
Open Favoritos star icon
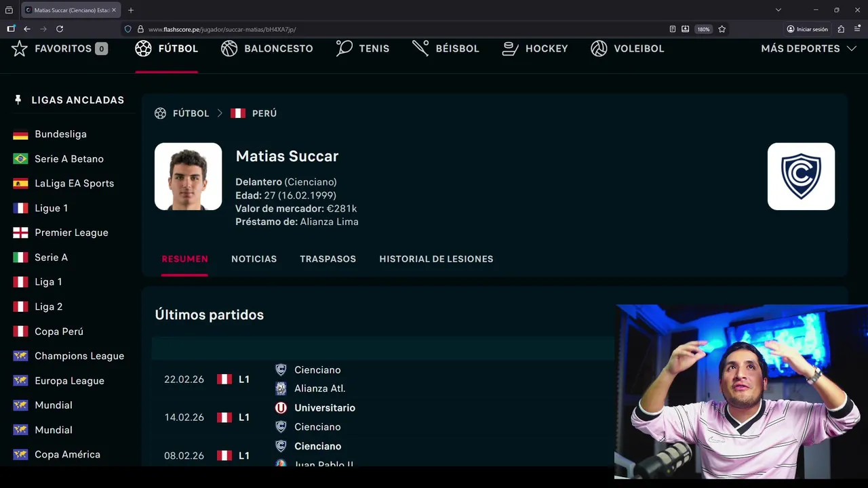click(20, 49)
